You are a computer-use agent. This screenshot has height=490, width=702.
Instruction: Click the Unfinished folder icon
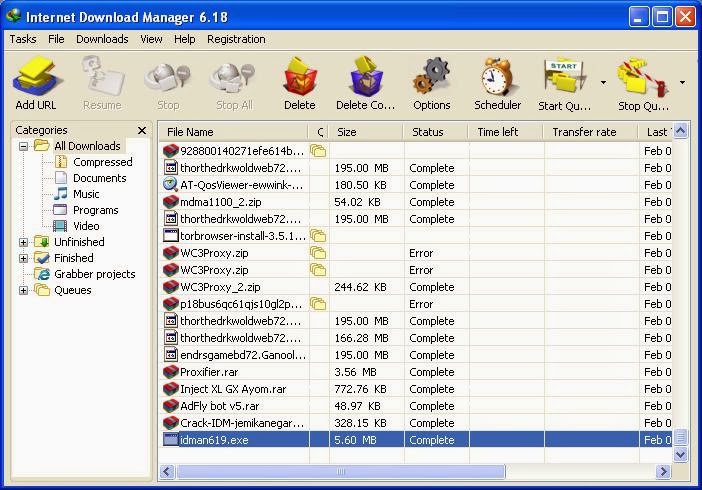[x=42, y=242]
